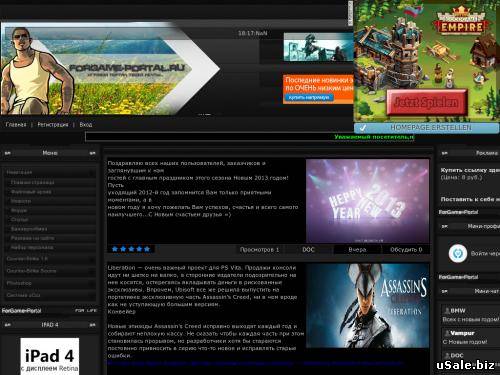
Task: Open the BMW username in mini-chat
Action: tap(458, 311)
